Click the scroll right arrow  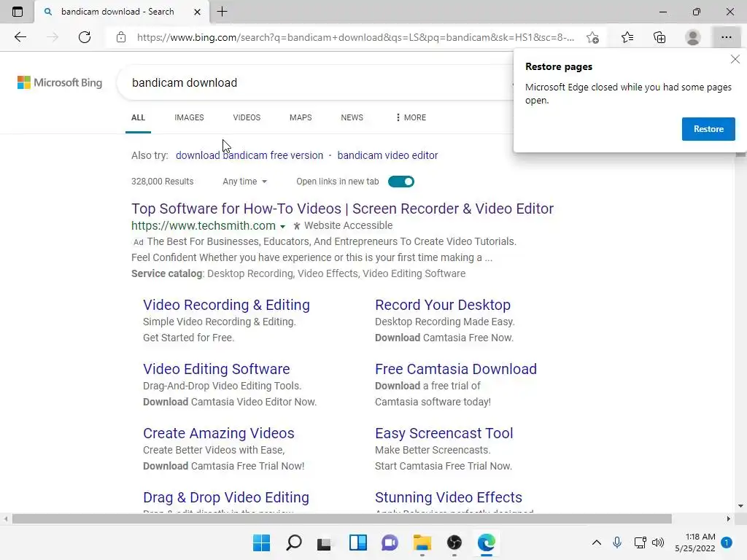tap(729, 518)
